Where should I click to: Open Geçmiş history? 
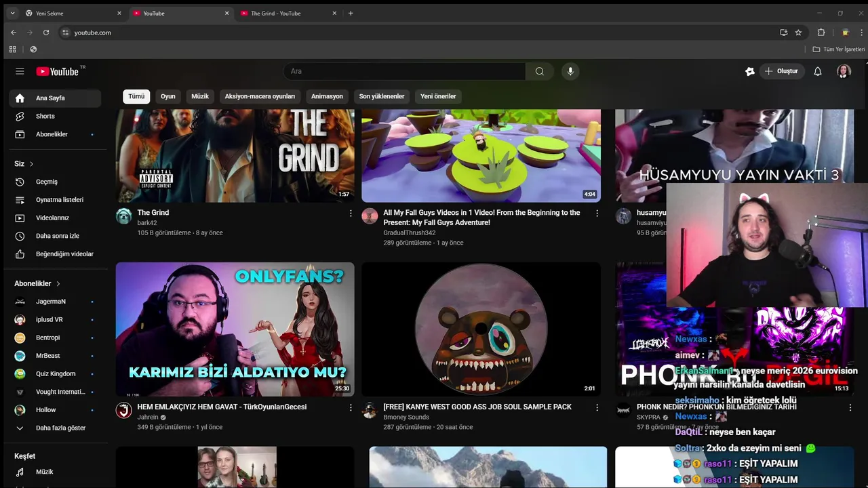click(55, 182)
